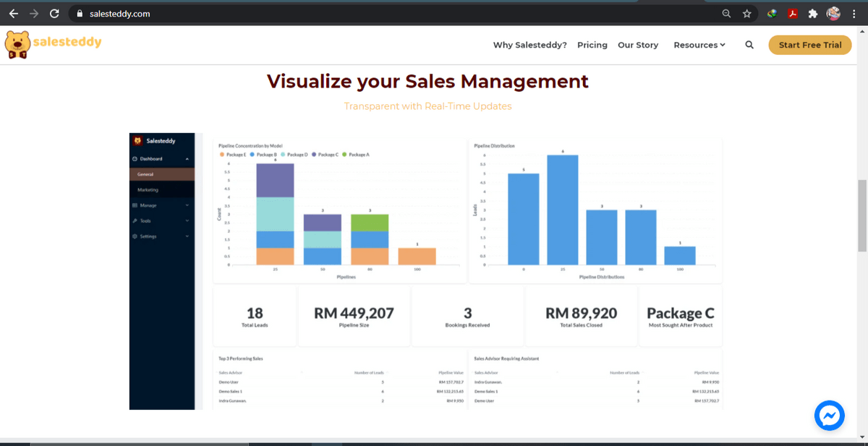Image resolution: width=868 pixels, height=446 pixels.
Task: Open the Messenger chat bubble
Action: (830, 415)
